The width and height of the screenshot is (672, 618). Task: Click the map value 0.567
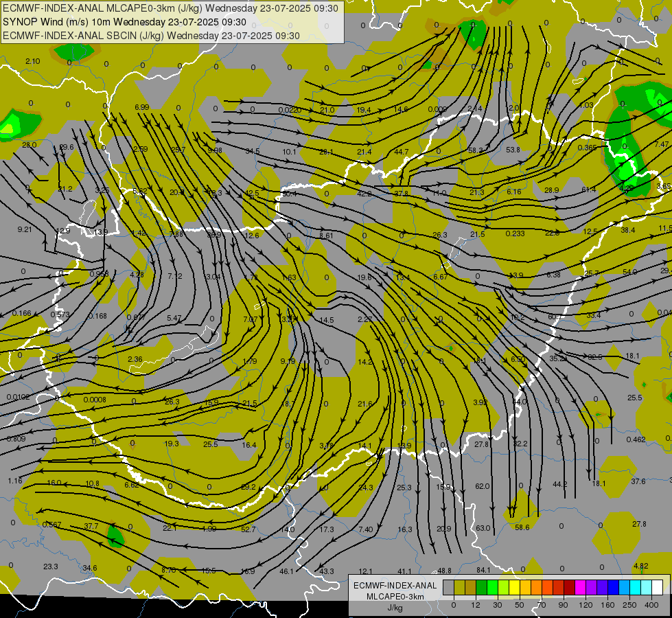click(52, 525)
